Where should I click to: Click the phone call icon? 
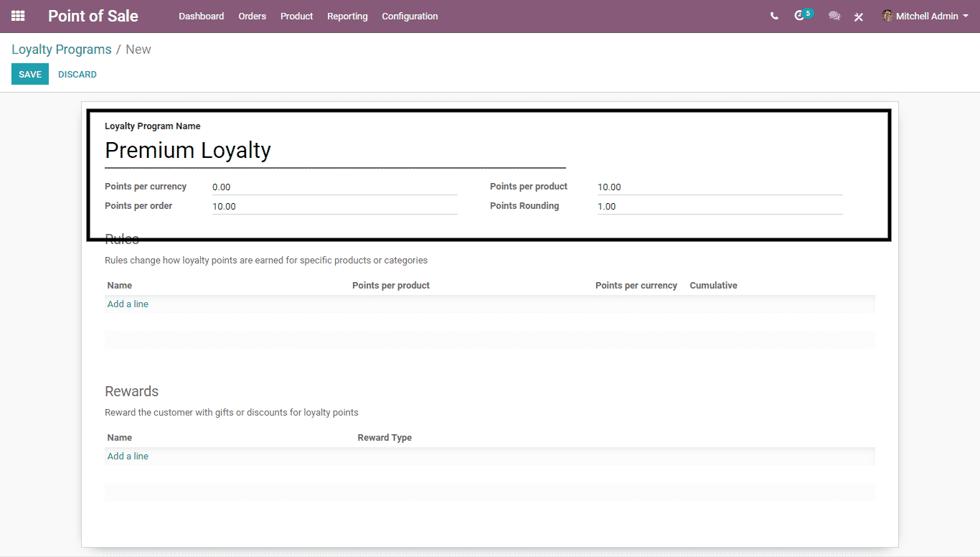(774, 16)
